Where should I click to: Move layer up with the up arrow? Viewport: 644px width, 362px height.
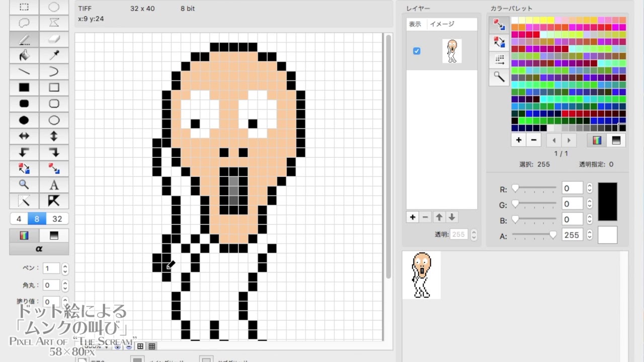(x=439, y=217)
